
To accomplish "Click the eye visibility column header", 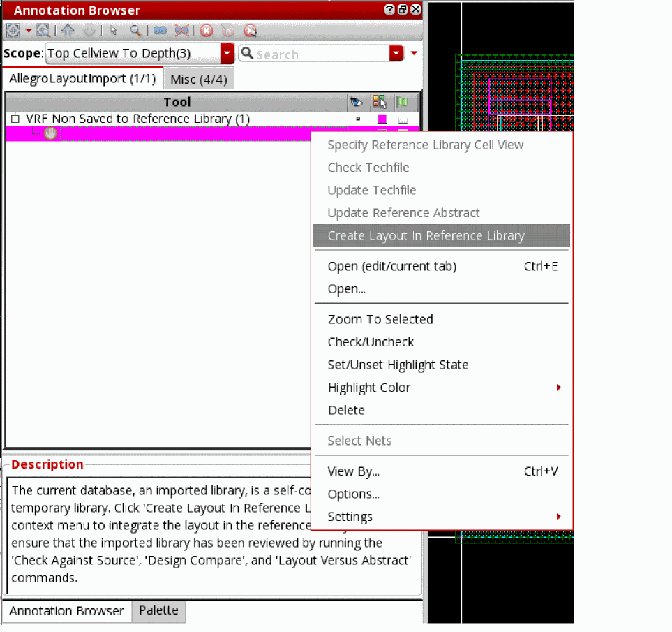I will pos(357,103).
